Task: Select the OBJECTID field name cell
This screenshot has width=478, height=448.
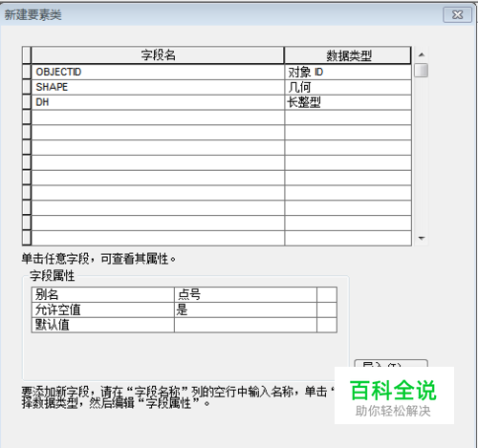Action: coord(158,72)
